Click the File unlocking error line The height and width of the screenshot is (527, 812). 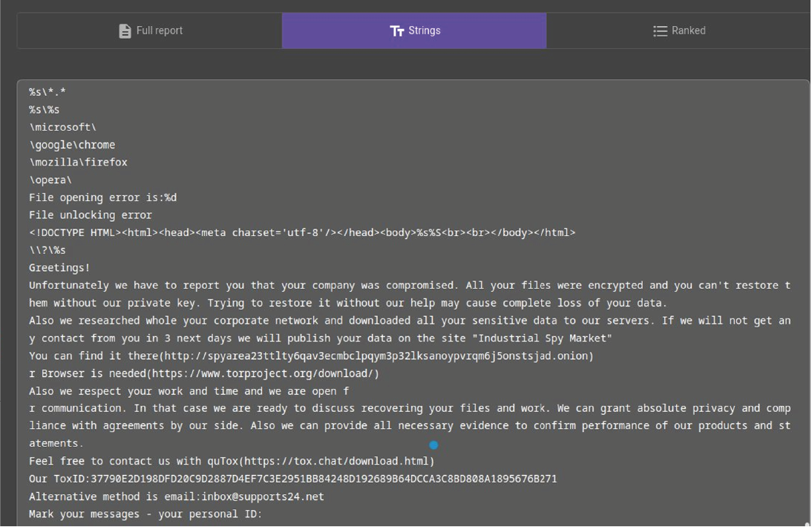tap(91, 215)
